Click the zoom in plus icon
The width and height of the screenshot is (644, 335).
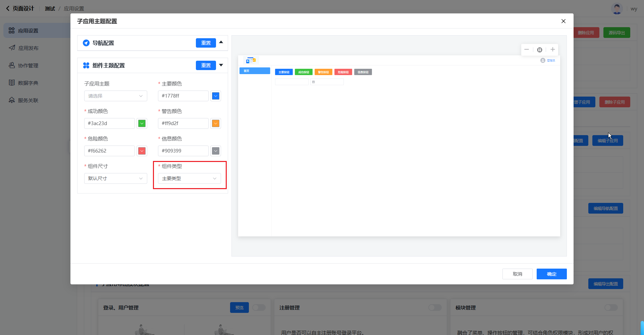[x=552, y=50]
